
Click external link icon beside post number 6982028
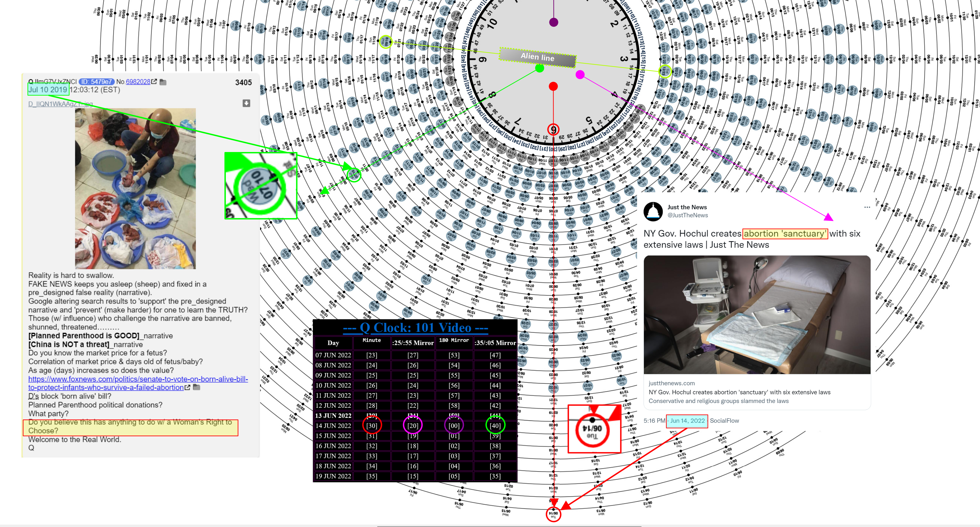click(154, 81)
